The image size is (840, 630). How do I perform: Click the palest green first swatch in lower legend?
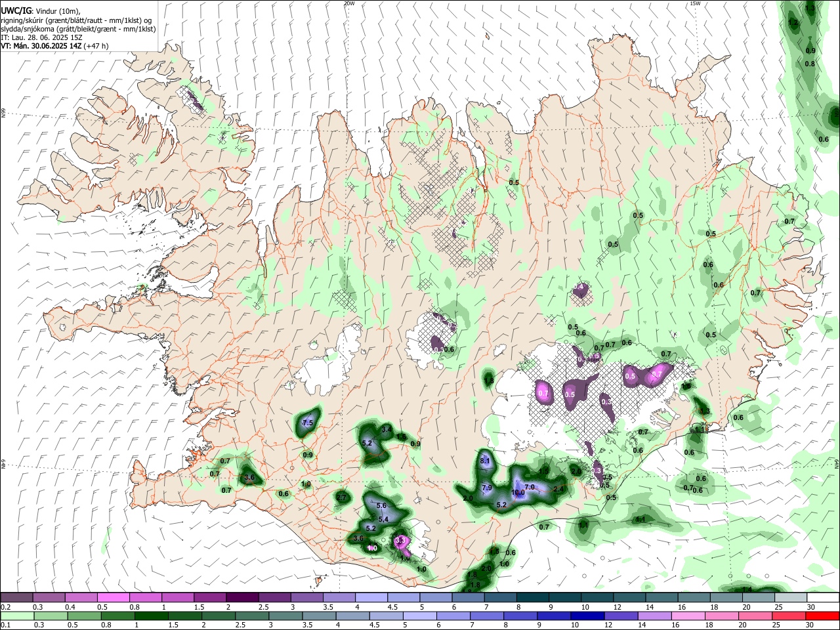(16, 616)
